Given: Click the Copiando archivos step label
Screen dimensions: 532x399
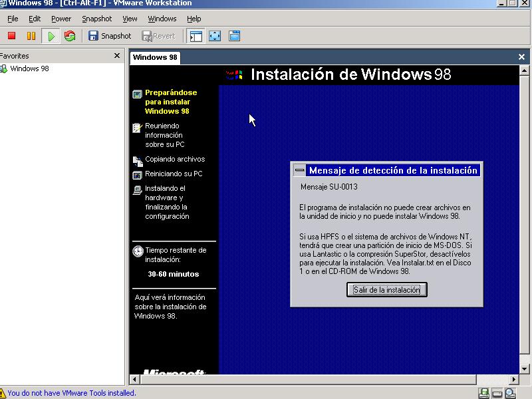Looking at the screenshot, I should 175,159.
